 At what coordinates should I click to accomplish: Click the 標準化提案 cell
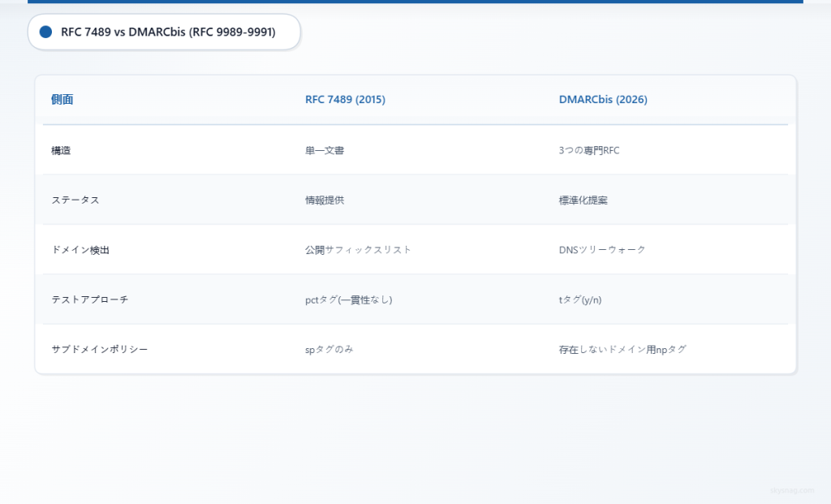tap(583, 200)
